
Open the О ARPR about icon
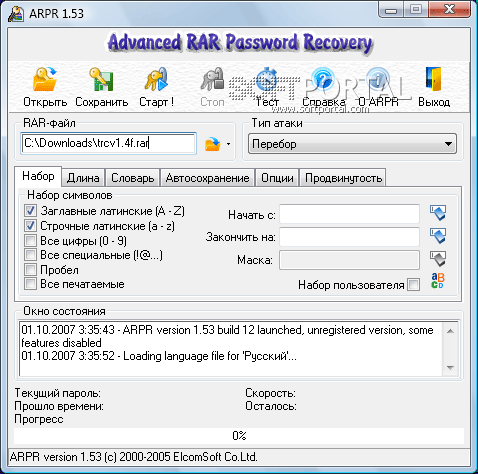click(x=378, y=79)
